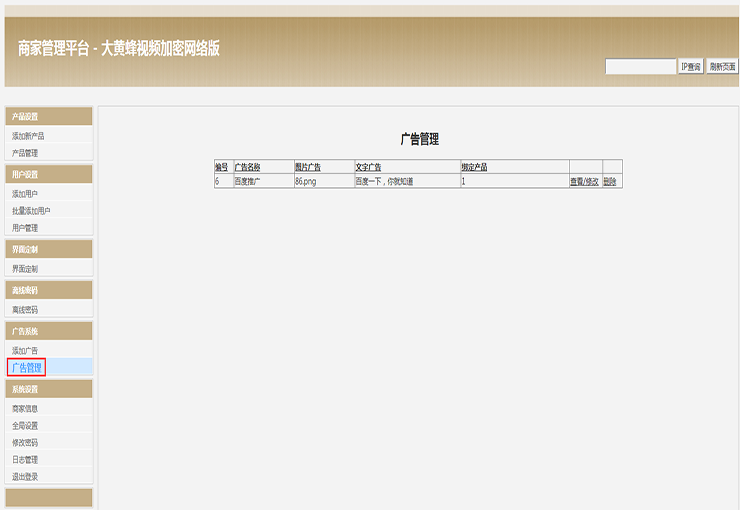The image size is (740, 510).
Task: Select 离线密码 in the sidebar
Action: click(x=25, y=310)
